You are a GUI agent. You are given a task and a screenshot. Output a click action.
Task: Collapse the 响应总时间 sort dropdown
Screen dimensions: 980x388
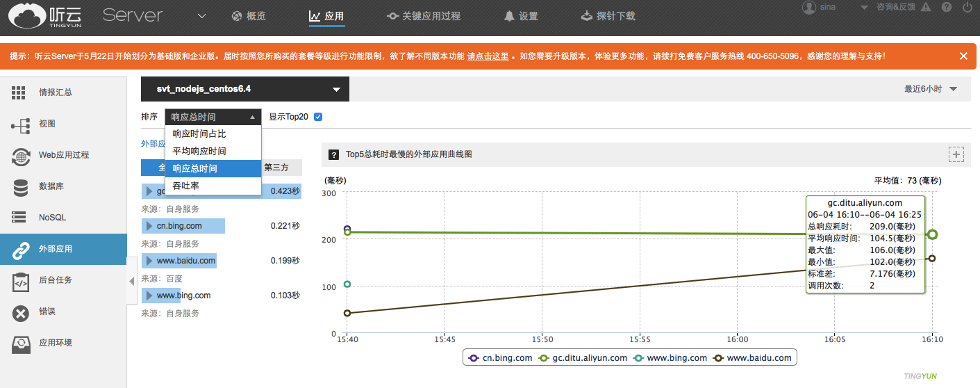[213, 118]
